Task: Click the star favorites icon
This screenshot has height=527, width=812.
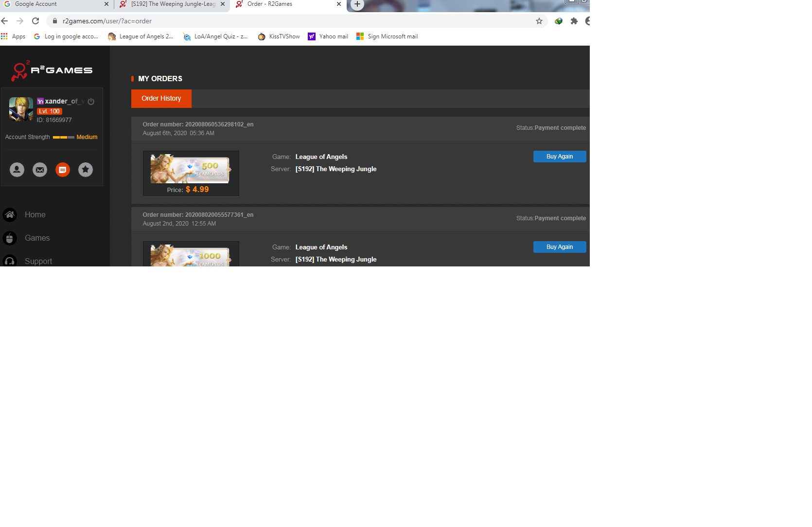Action: tap(86, 170)
